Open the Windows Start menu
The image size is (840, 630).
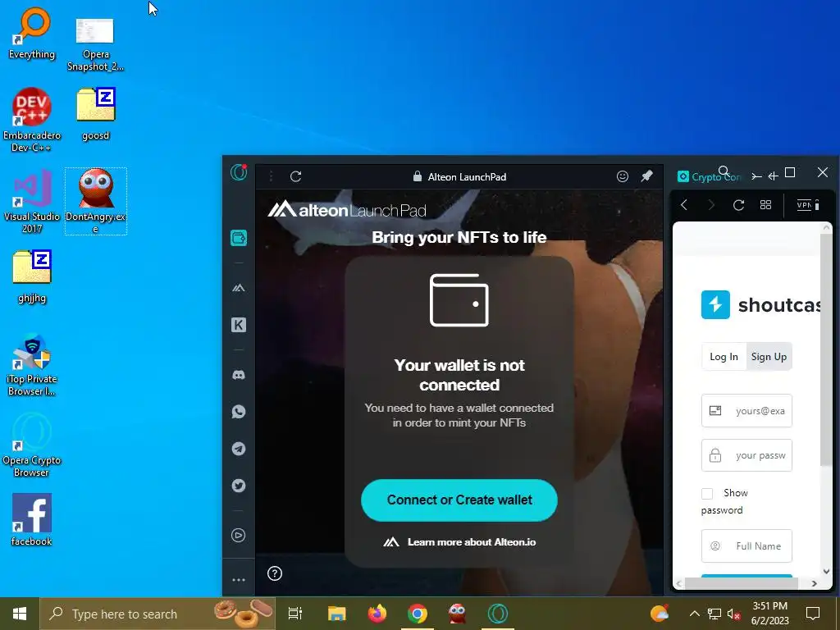20,614
